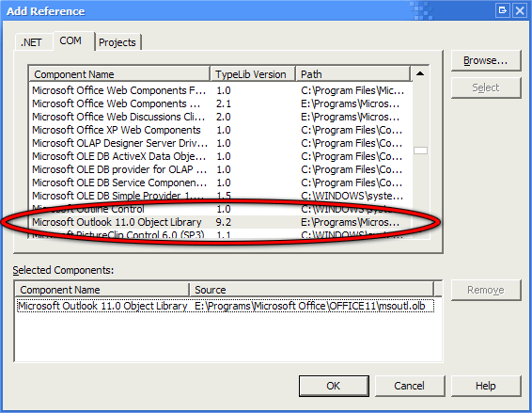Select Outlook library in Selected Components
Image resolution: width=532 pixels, height=413 pixels.
click(226, 306)
